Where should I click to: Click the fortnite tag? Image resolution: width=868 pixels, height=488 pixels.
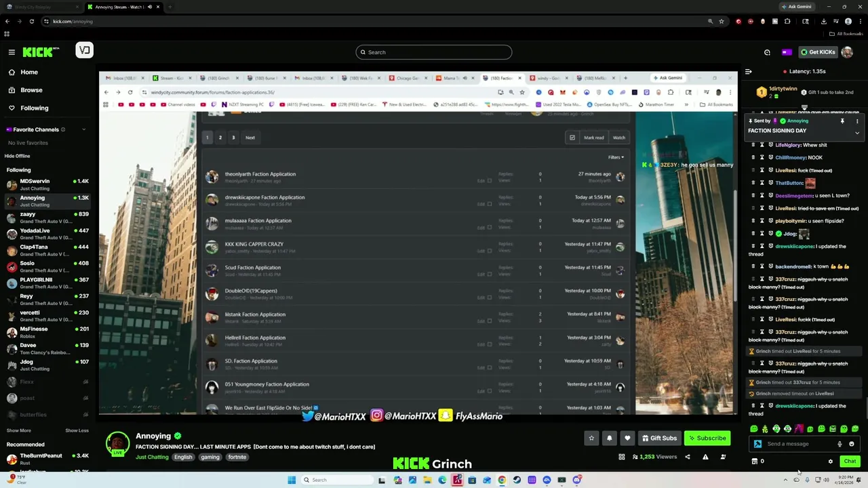tap(237, 457)
